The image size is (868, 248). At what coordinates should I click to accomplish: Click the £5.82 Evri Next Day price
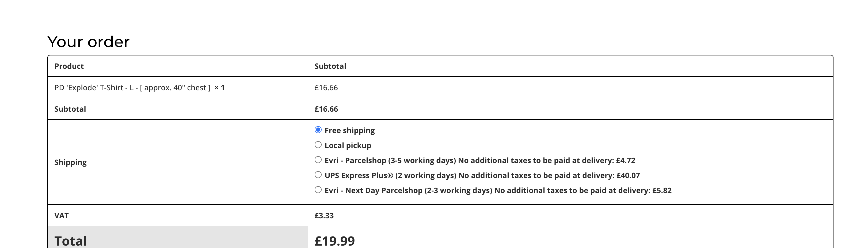[662, 191]
